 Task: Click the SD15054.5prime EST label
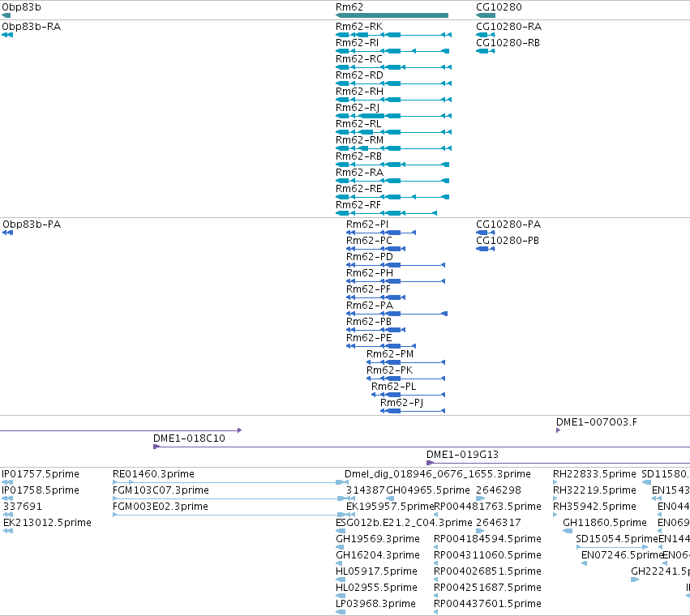(617, 539)
